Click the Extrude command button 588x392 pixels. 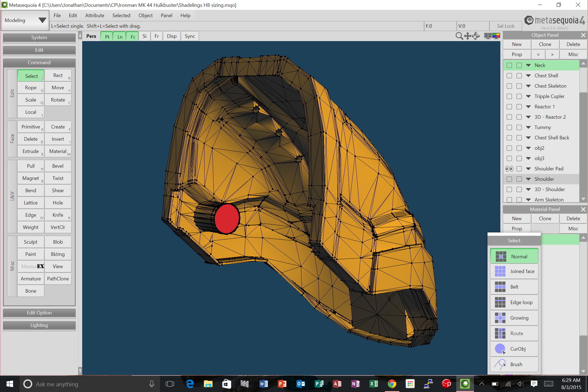pyautogui.click(x=31, y=151)
